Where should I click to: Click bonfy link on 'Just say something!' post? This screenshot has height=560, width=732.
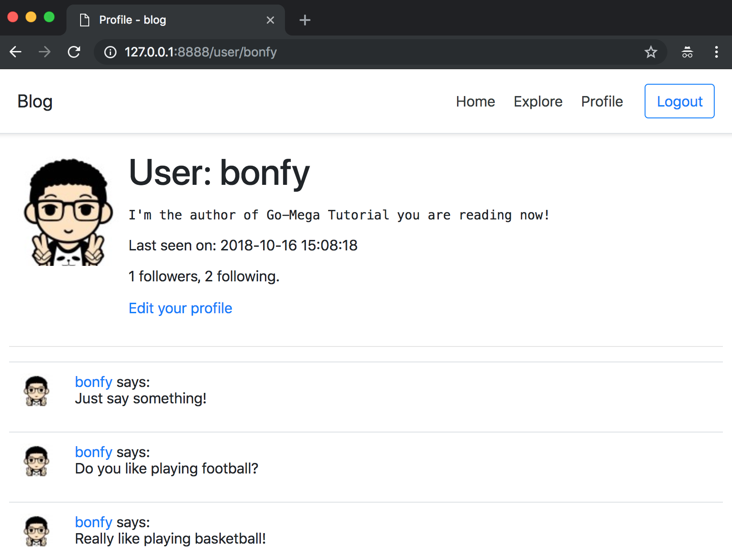(x=93, y=382)
